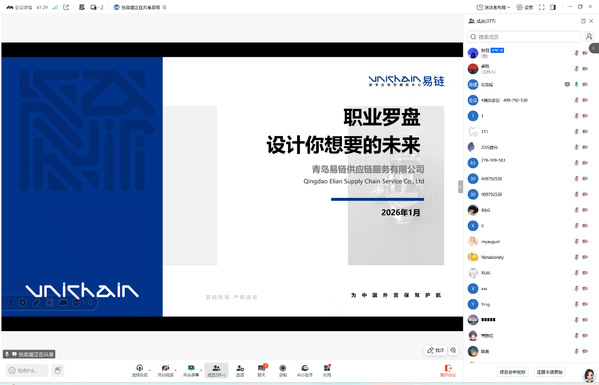The width and height of the screenshot is (599, 385).
Task: Expand the audio options arrow
Action: (x=149, y=370)
